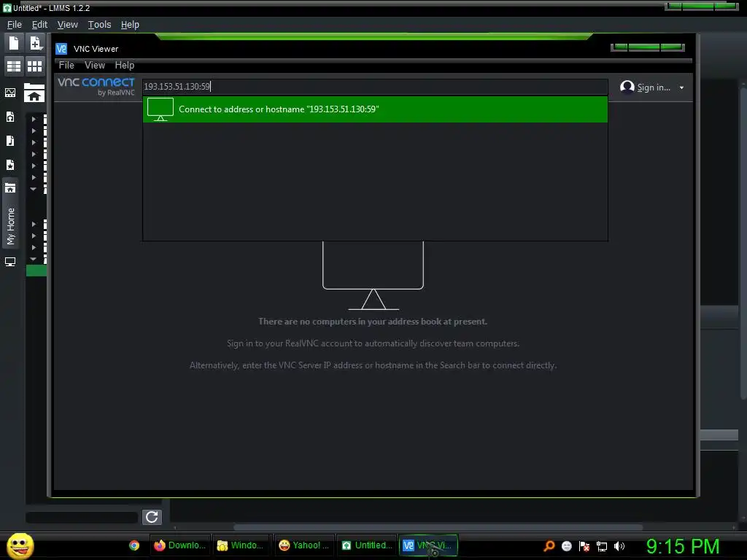Viewport: 747px width, 560px height.
Task: Open the LMMS View menu
Action: tap(67, 24)
